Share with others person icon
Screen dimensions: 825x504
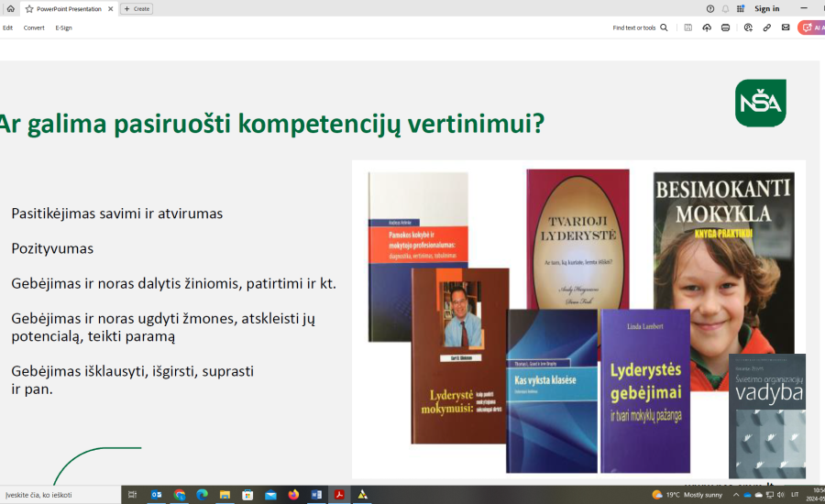pyautogui.click(x=748, y=27)
